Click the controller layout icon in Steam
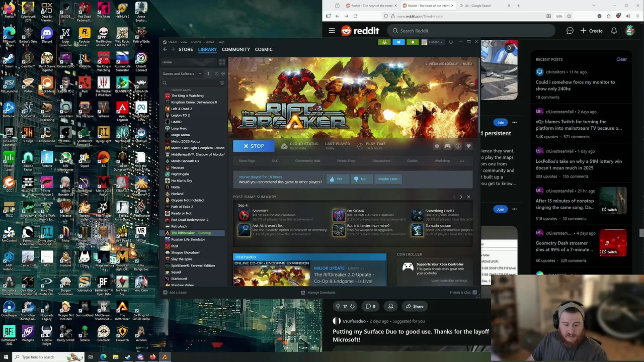 coord(447,146)
